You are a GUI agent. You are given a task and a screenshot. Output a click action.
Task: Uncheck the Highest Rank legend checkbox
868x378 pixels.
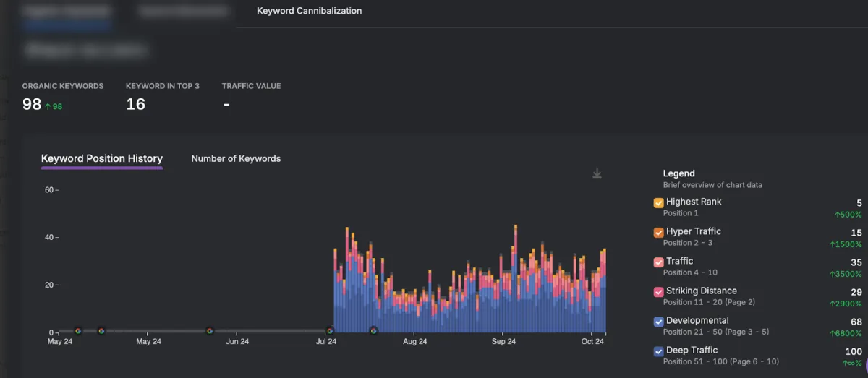click(x=658, y=203)
